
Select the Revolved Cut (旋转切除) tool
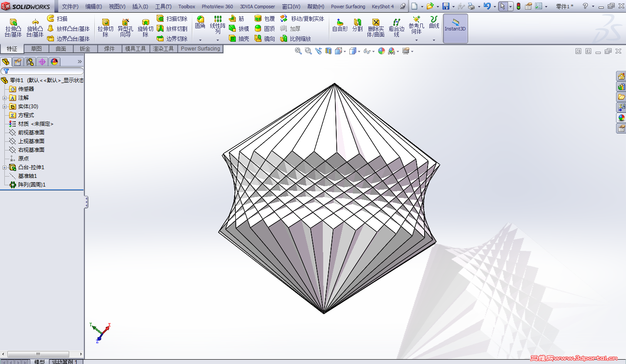pyautogui.click(x=145, y=28)
